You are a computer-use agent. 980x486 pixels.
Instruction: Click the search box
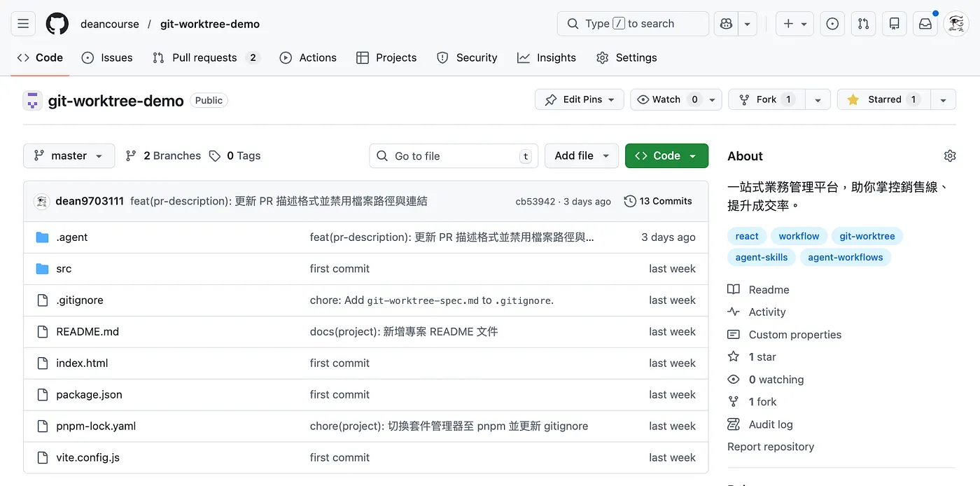[x=633, y=24]
